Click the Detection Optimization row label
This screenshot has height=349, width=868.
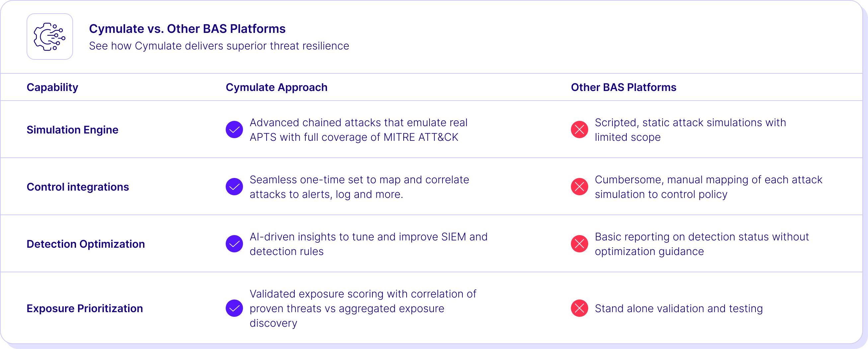[86, 244]
